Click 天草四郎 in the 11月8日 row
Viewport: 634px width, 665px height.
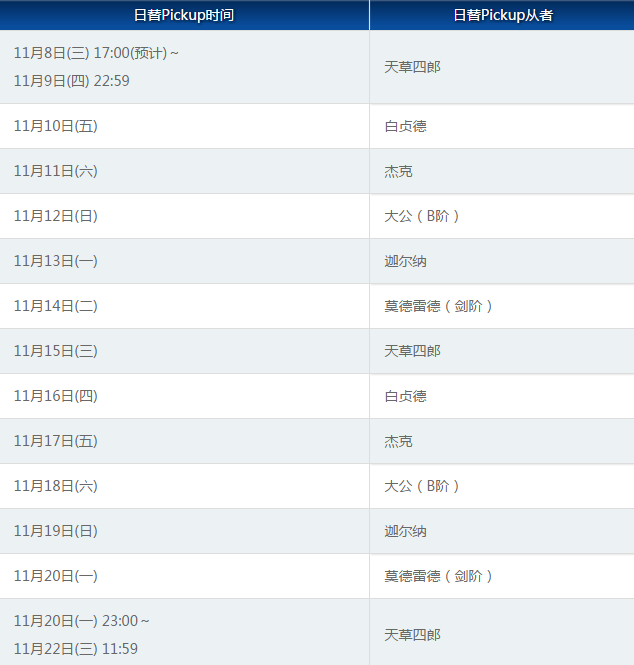point(412,67)
